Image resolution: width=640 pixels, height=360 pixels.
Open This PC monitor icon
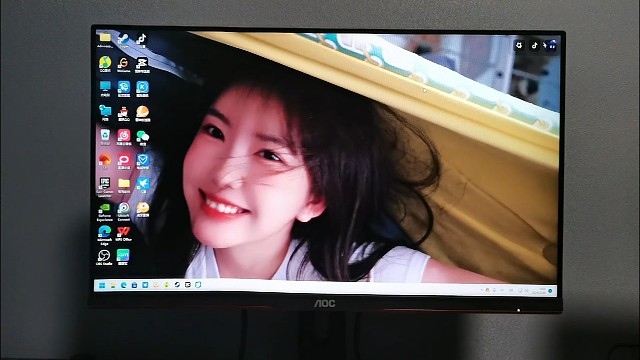(x=105, y=89)
